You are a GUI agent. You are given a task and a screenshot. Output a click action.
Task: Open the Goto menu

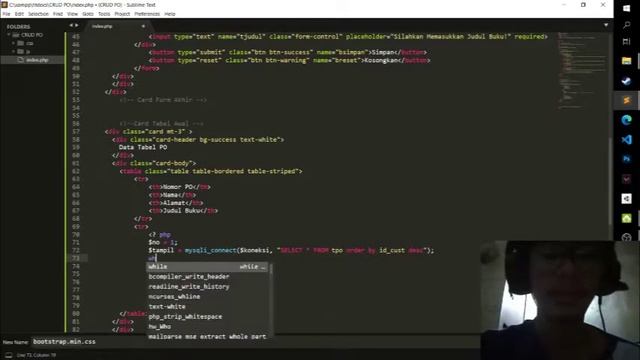click(x=88, y=14)
